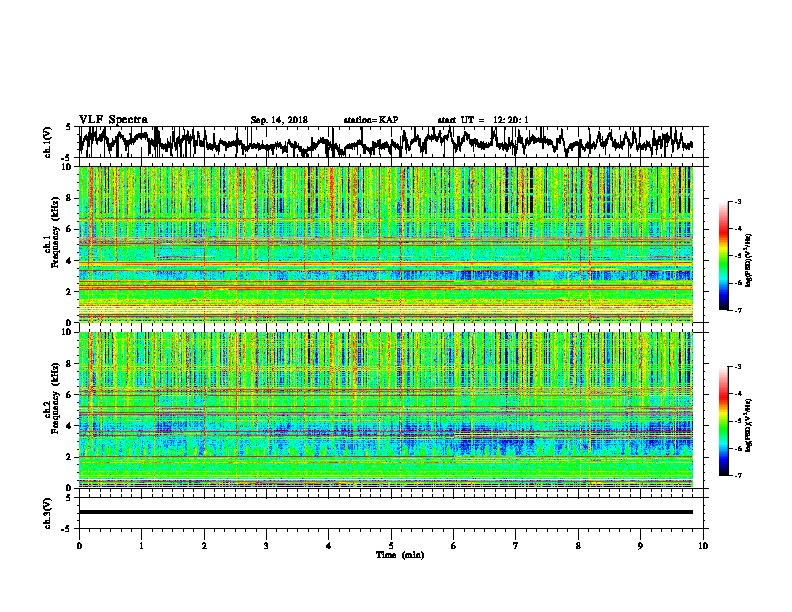Click the ch.2 spectrogram color scale bar
Image resolution: width=792 pixels, height=612 pixels.
[x=723, y=421]
